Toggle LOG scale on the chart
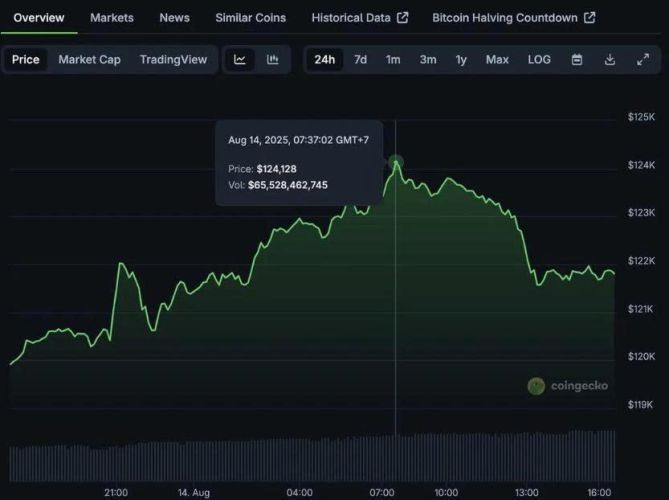The height and width of the screenshot is (500, 669). point(539,60)
